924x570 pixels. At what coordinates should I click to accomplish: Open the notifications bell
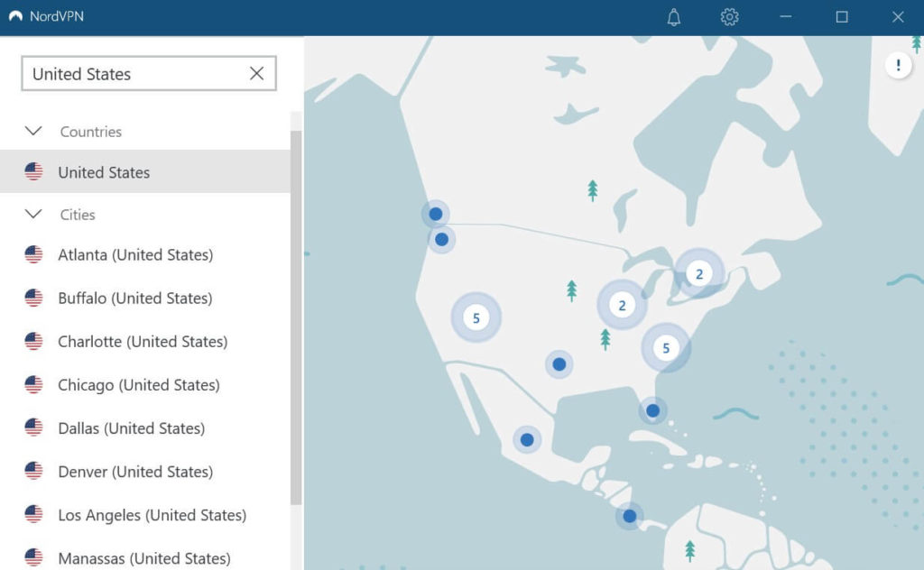673,17
